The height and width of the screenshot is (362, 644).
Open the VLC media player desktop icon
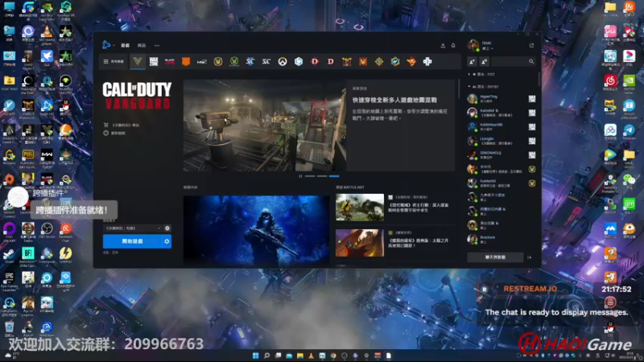point(47,34)
